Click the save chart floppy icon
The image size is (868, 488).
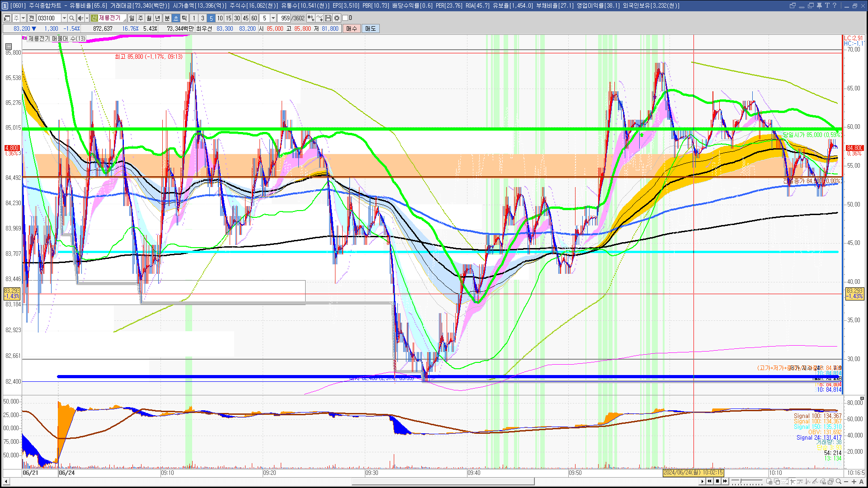328,18
